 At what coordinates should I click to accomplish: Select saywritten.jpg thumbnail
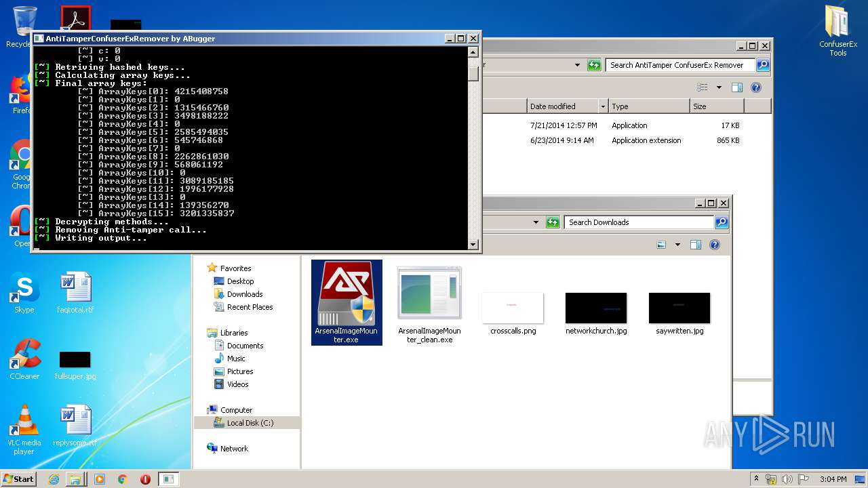(679, 308)
